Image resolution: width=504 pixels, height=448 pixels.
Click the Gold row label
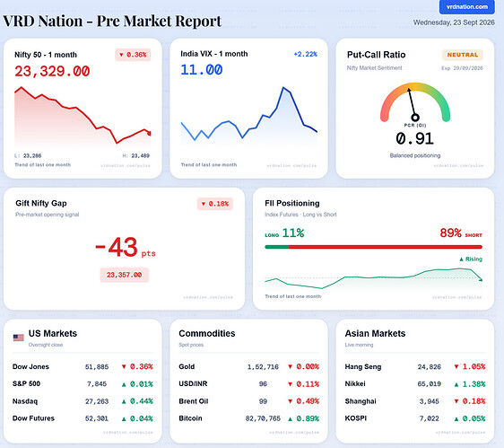pos(187,366)
